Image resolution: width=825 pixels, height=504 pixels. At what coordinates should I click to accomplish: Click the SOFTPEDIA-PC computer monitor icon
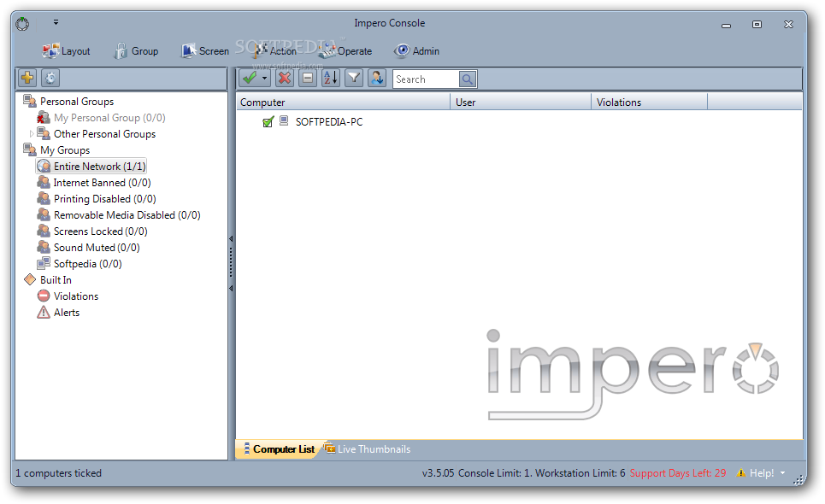pyautogui.click(x=284, y=121)
